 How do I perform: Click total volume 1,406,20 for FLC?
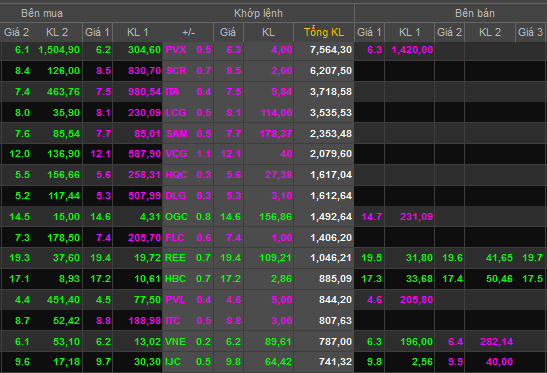(x=331, y=238)
